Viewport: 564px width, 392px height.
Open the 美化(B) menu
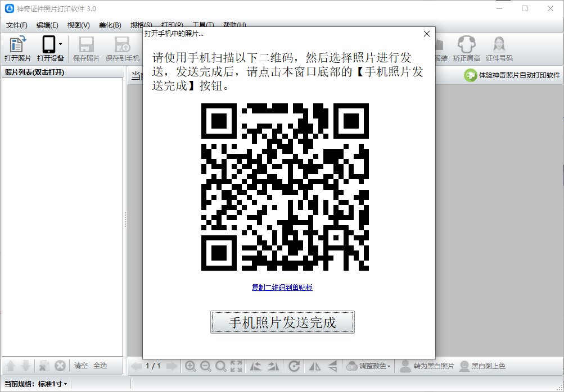coord(110,25)
